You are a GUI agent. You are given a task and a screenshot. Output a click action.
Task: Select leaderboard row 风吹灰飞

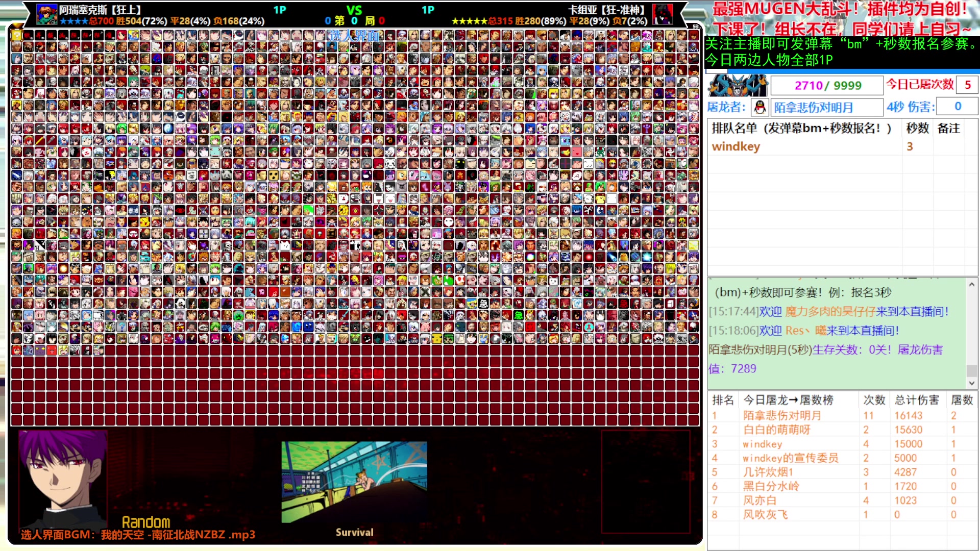click(x=842, y=515)
